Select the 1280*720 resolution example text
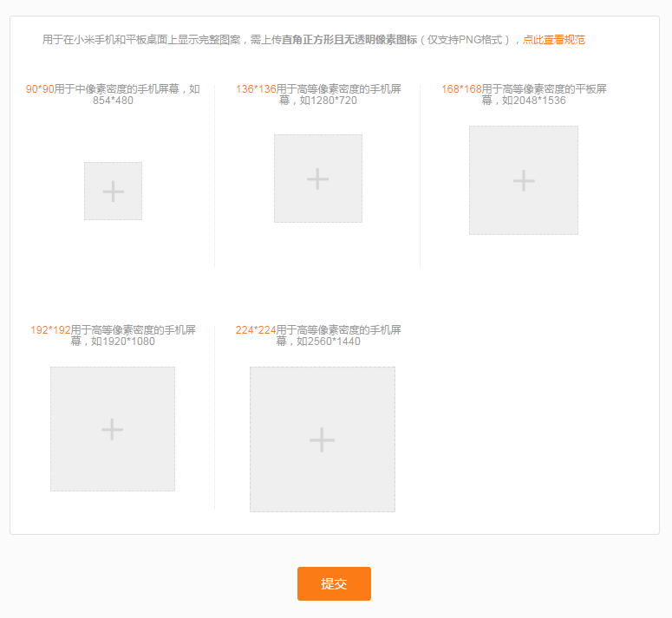The width and height of the screenshot is (672, 618). 328,101
